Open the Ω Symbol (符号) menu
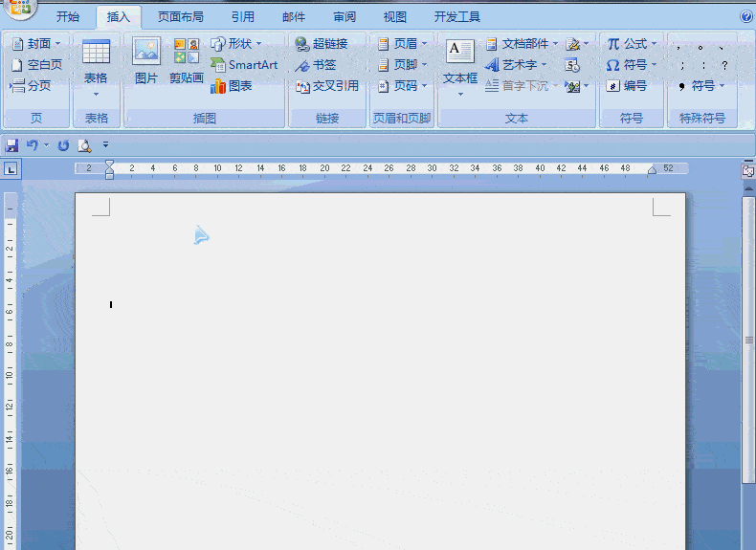This screenshot has height=550, width=756. pyautogui.click(x=632, y=65)
